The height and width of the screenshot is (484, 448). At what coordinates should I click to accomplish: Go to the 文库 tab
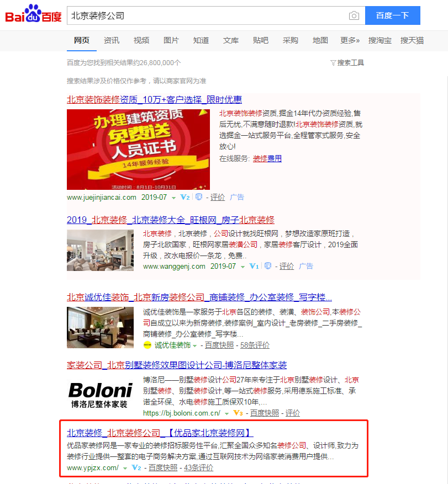click(231, 40)
